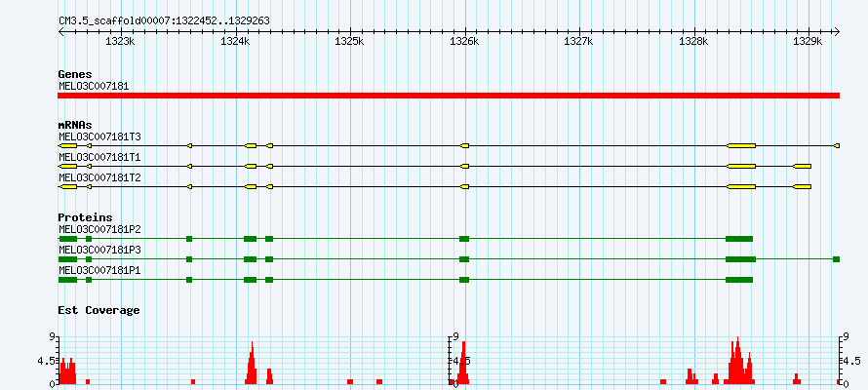Open the MELO3C007181T3 transcript label
Screen dimensions: 868x390
click(99, 136)
